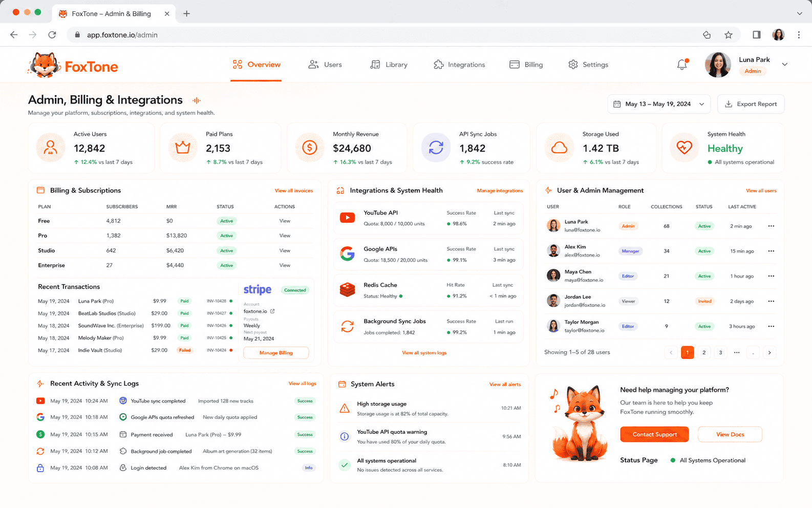Bookmark page with the star icon

[x=728, y=35]
